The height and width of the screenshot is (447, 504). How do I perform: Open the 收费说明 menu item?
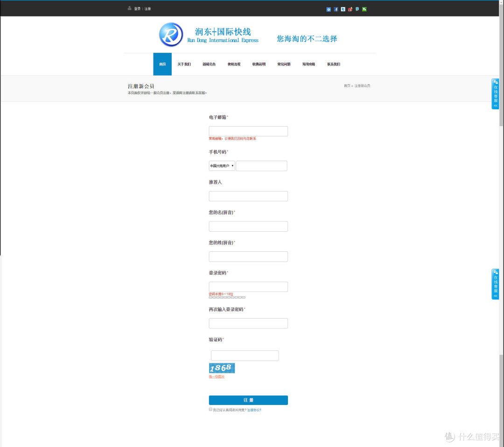[x=259, y=64]
